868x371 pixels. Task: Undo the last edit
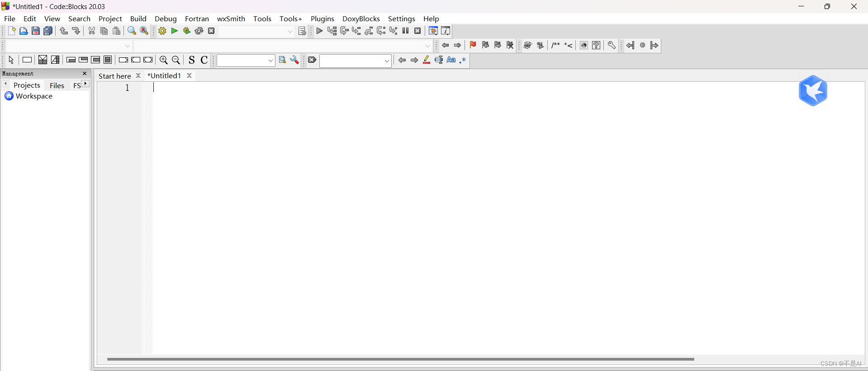point(64,31)
